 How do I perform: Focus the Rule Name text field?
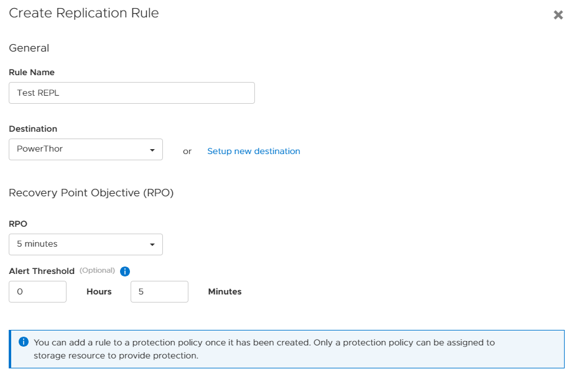pyautogui.click(x=131, y=93)
